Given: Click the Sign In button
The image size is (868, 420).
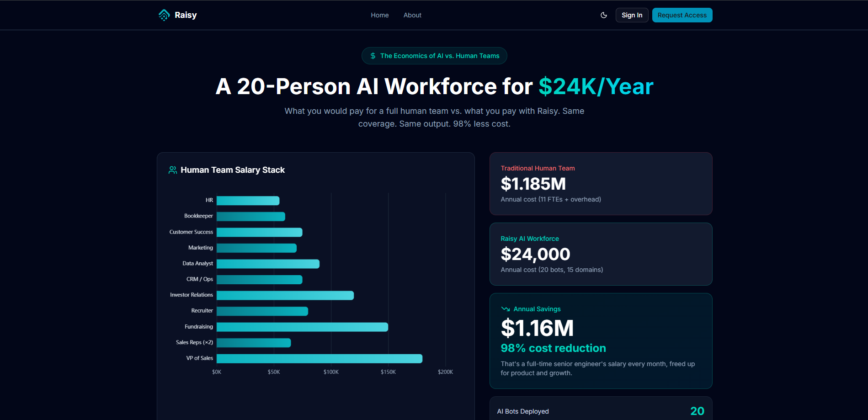Looking at the screenshot, I should pyautogui.click(x=632, y=15).
